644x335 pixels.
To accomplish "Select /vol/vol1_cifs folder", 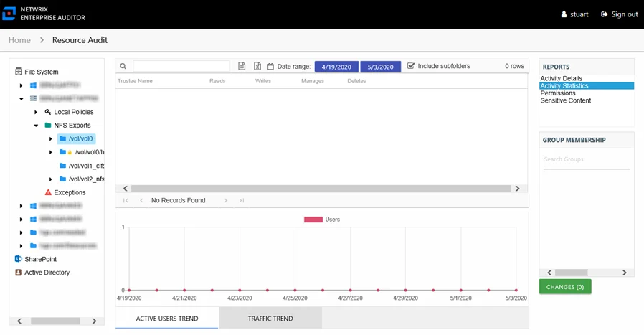I will (82, 166).
